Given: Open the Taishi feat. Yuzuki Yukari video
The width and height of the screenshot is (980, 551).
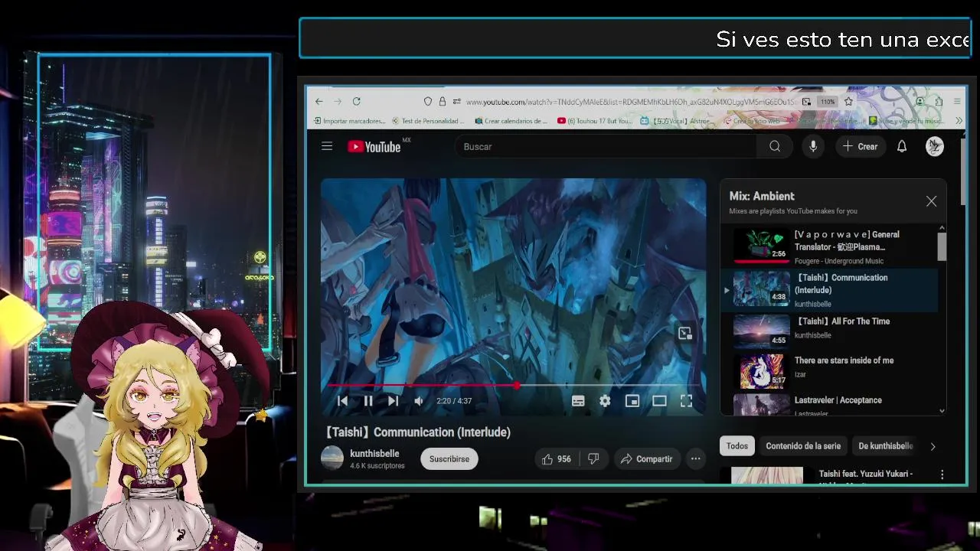Looking at the screenshot, I should pos(865,474).
